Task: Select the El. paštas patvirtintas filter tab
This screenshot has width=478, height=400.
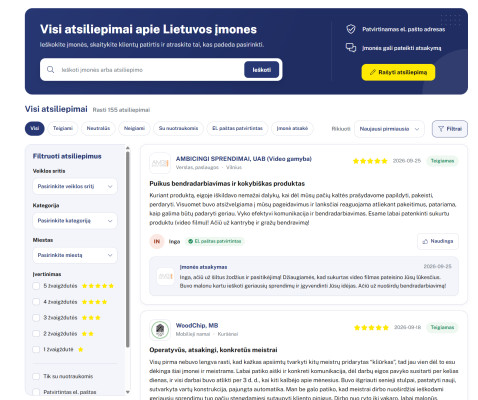Action: [237, 129]
